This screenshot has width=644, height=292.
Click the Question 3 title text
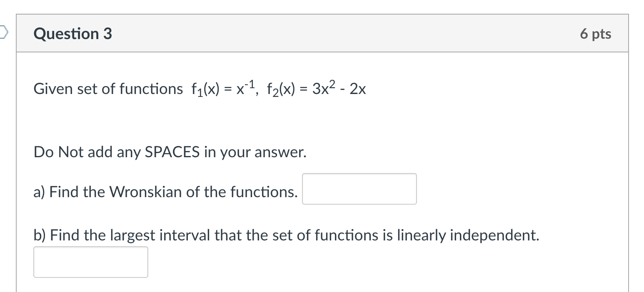tap(72, 34)
